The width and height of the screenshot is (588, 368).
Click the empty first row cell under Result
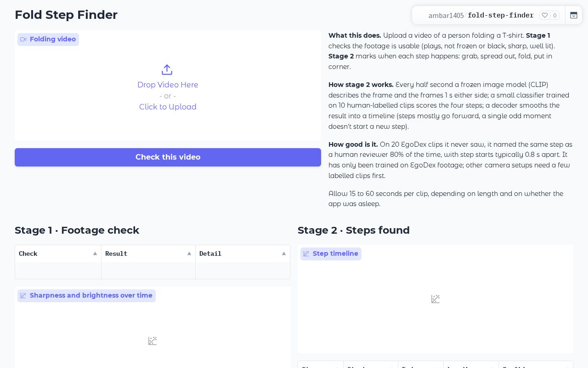tap(148, 270)
